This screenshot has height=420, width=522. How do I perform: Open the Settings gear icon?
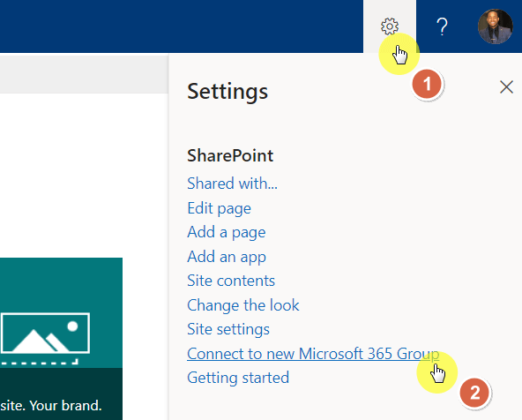[x=390, y=26]
